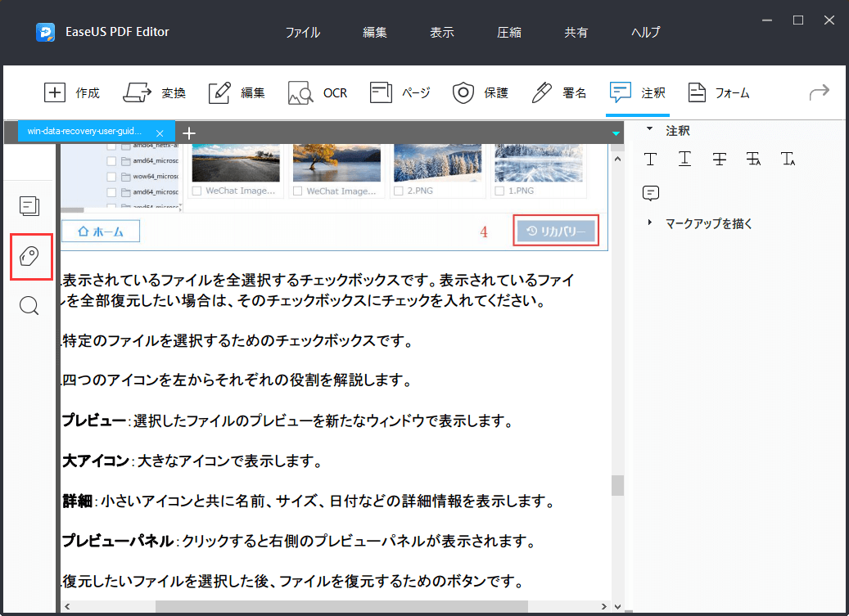Select the strikethrough text tool
Screen dimensions: 849x616
(719, 159)
